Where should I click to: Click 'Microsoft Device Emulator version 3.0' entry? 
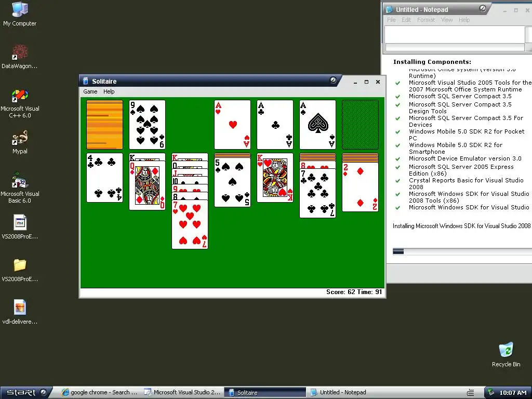(x=465, y=158)
